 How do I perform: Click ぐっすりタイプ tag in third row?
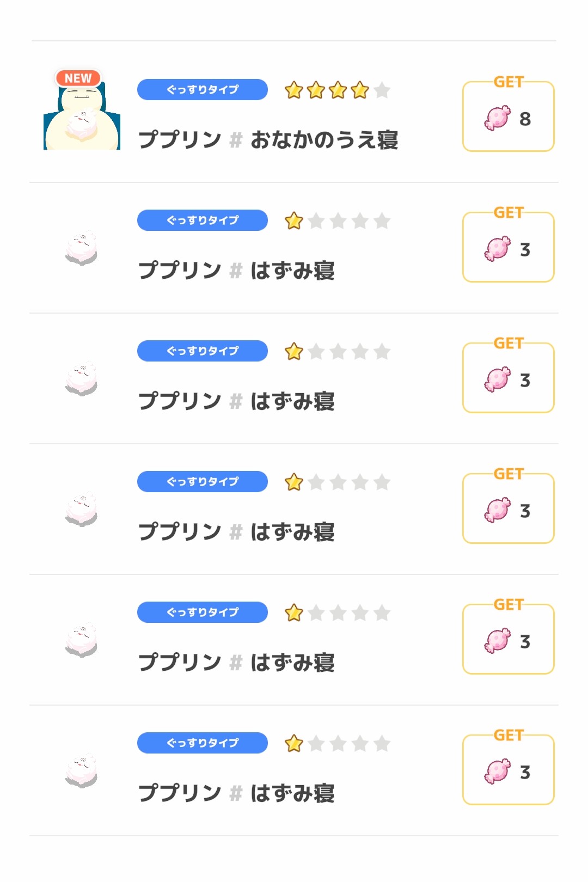(x=203, y=351)
